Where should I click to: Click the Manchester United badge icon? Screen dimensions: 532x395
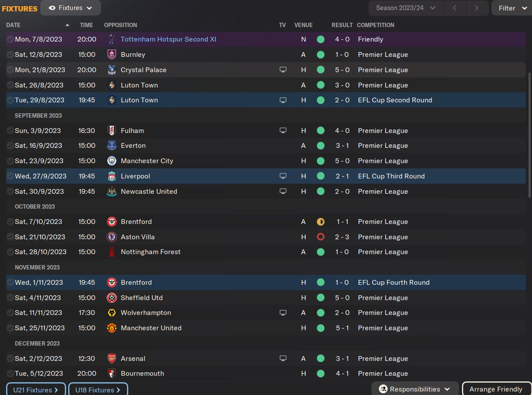[112, 328]
